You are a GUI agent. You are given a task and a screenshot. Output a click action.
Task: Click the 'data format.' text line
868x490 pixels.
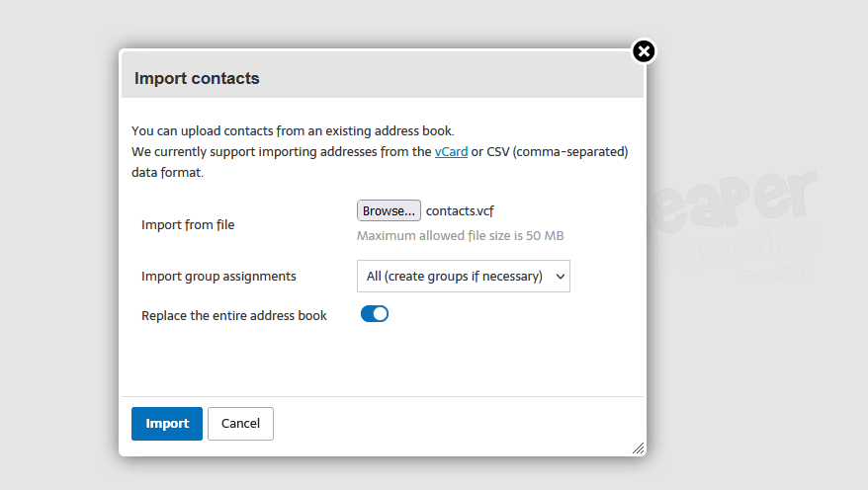click(x=167, y=173)
